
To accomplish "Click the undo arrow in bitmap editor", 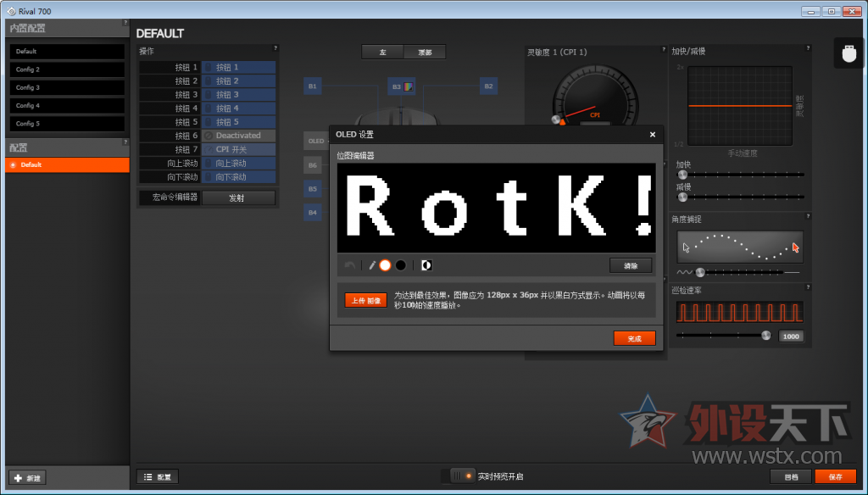I will [349, 264].
